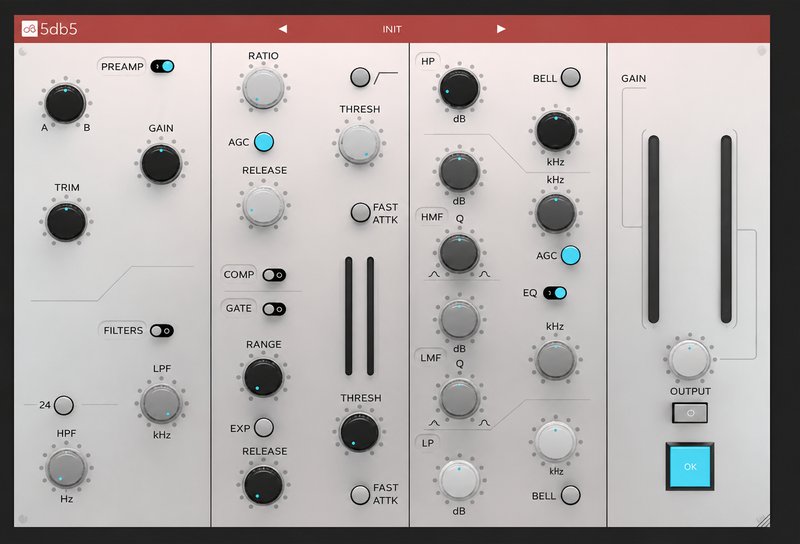Screen dimensions: 800x544
Task: Click the LMF kHz knob
Action: (556, 360)
